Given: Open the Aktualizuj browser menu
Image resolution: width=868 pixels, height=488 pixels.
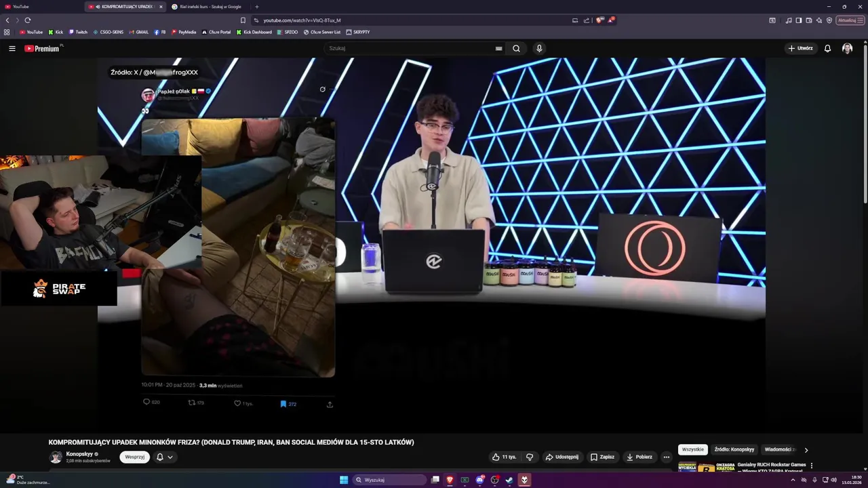Looking at the screenshot, I should pyautogui.click(x=850, y=20).
